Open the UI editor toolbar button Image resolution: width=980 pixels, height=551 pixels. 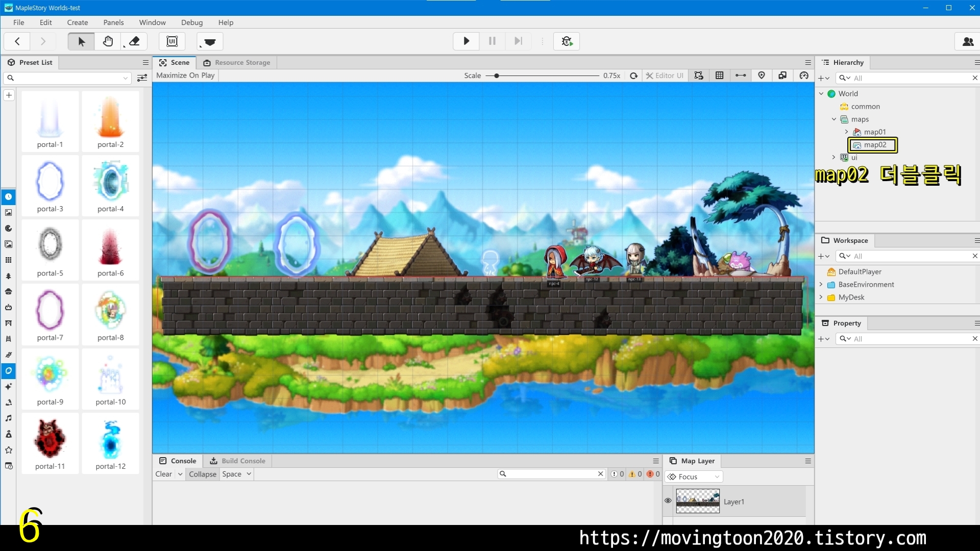(172, 41)
